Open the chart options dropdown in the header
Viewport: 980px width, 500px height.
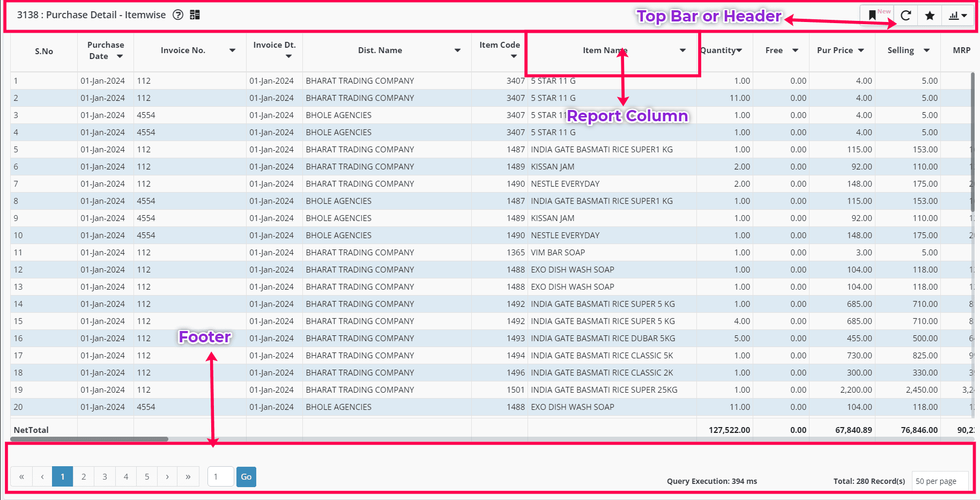(x=958, y=16)
